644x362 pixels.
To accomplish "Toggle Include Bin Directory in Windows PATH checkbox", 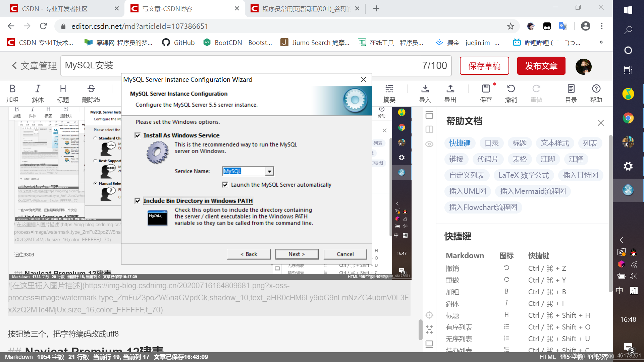I will click(x=138, y=201).
